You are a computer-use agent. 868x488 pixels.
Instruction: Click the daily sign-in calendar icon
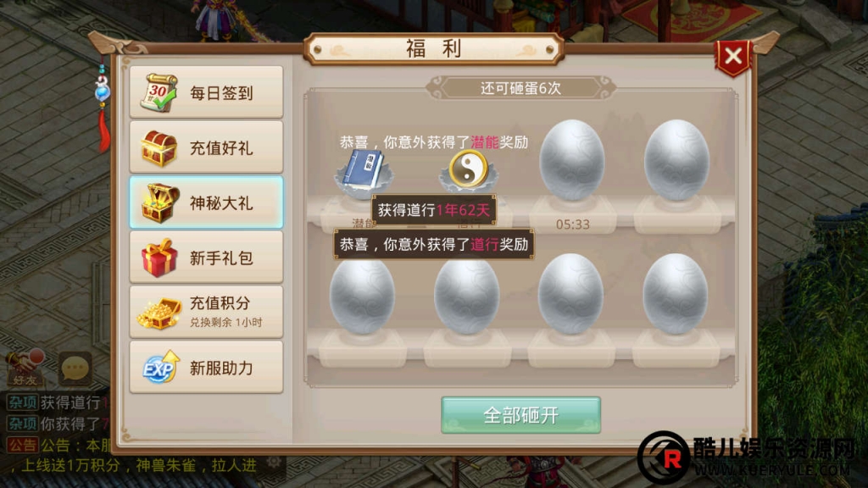point(159,91)
